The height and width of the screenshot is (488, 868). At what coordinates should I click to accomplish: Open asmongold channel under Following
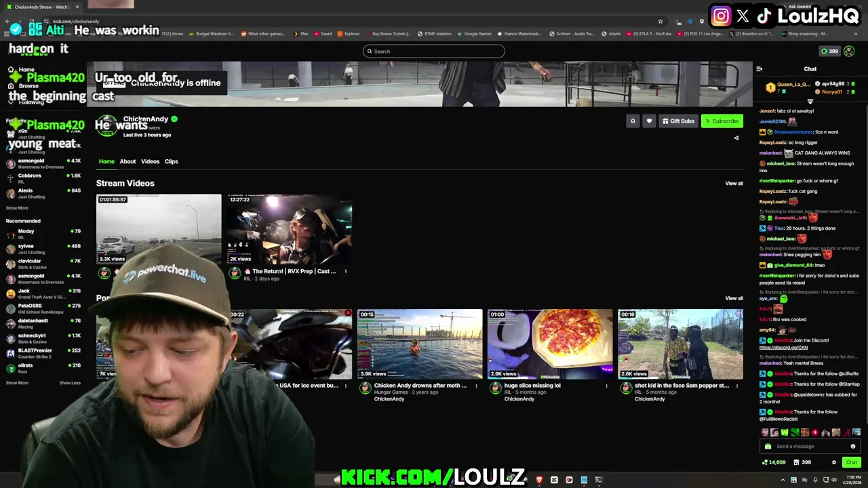43,163
